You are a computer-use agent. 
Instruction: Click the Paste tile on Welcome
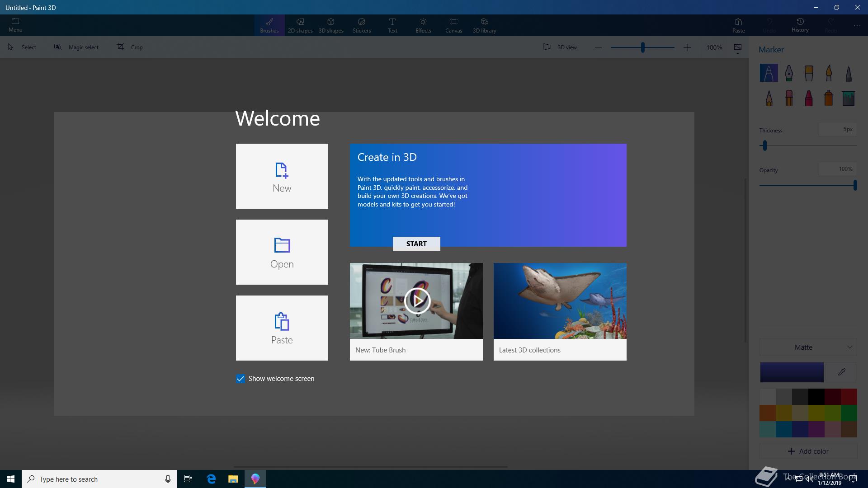(282, 328)
